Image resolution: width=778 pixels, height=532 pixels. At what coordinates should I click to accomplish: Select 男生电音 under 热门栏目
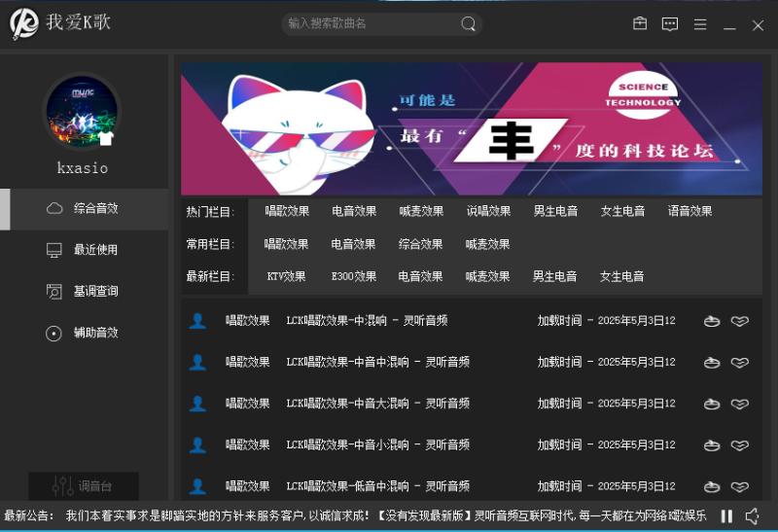pyautogui.click(x=555, y=211)
